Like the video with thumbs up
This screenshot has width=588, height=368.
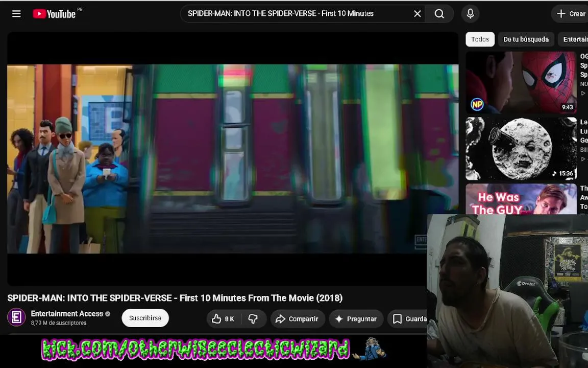[x=224, y=319]
